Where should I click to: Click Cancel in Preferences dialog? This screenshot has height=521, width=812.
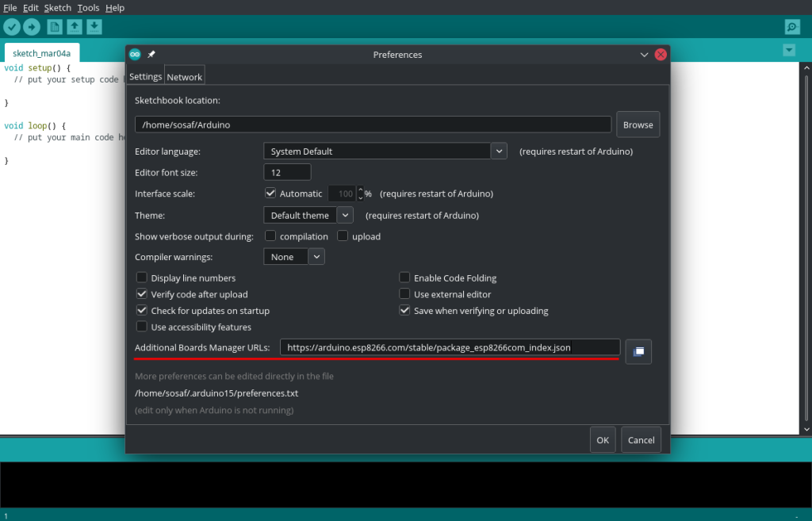click(x=641, y=439)
